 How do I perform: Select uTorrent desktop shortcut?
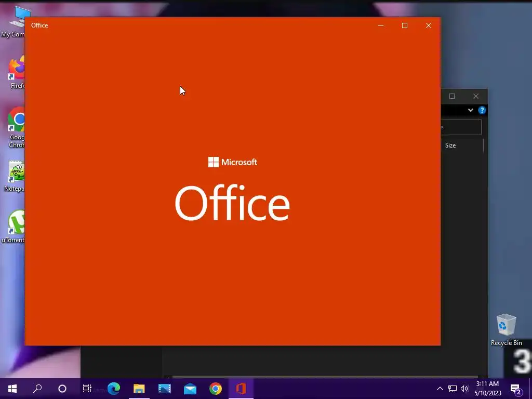(14, 227)
